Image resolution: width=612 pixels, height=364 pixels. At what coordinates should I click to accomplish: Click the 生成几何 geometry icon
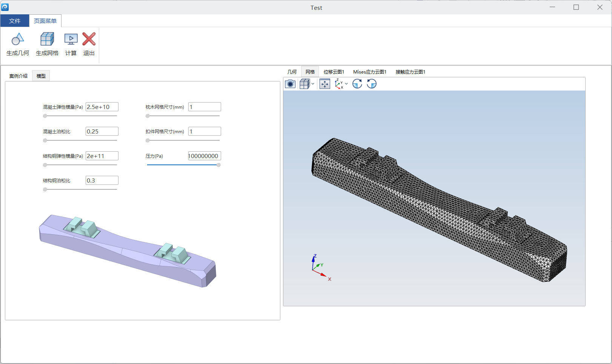(18, 39)
